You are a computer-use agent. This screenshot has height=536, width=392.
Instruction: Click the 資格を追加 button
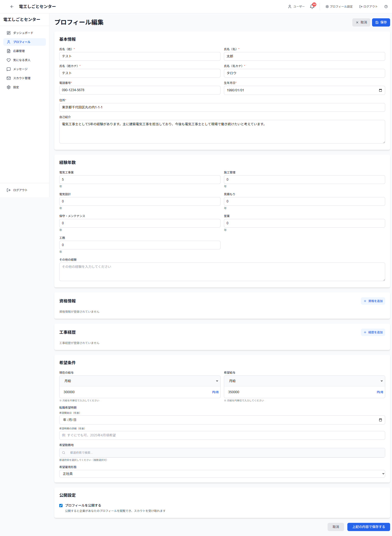pos(373,301)
